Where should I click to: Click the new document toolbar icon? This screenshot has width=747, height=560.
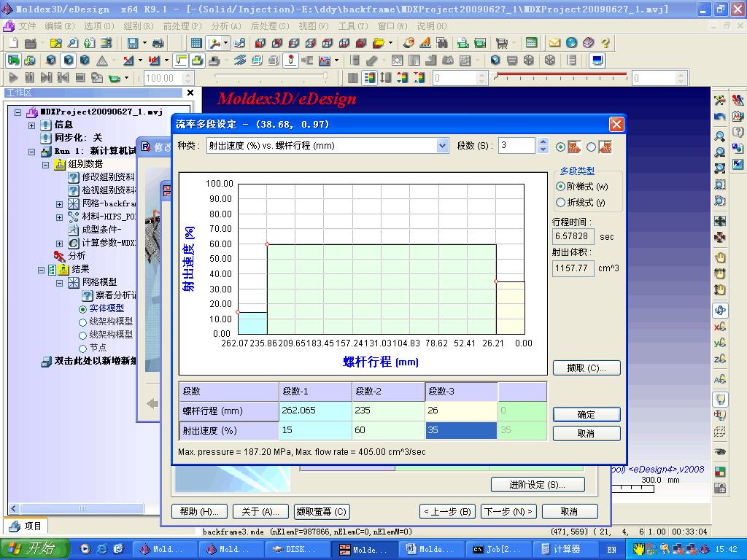pyautogui.click(x=13, y=43)
